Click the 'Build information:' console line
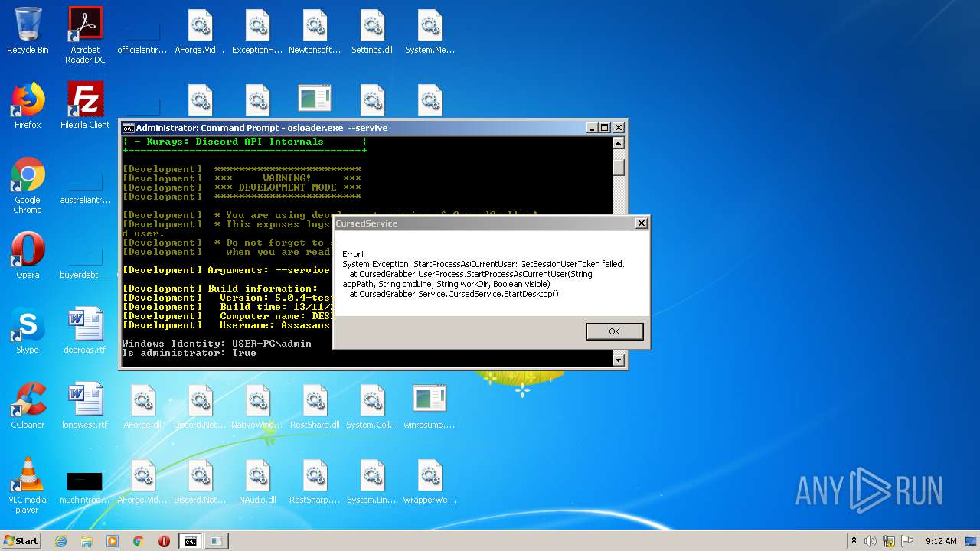 [263, 289]
